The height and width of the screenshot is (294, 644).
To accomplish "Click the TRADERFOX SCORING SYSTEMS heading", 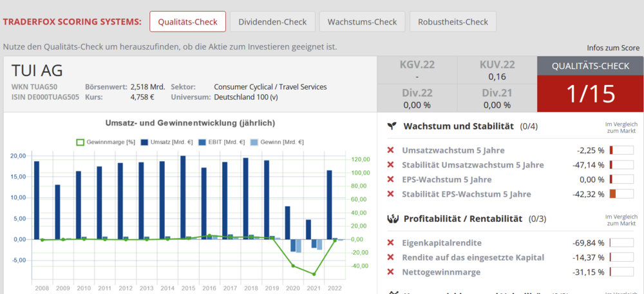I will tap(72, 22).
